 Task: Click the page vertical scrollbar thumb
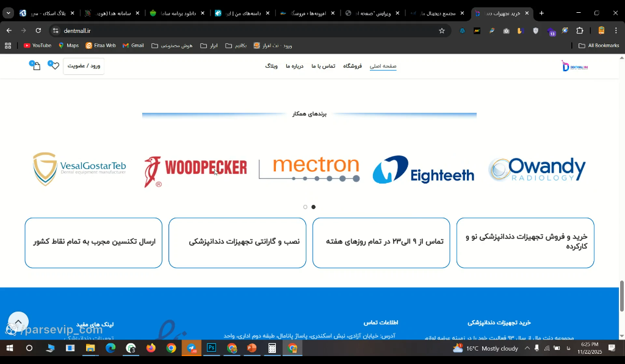click(622, 296)
